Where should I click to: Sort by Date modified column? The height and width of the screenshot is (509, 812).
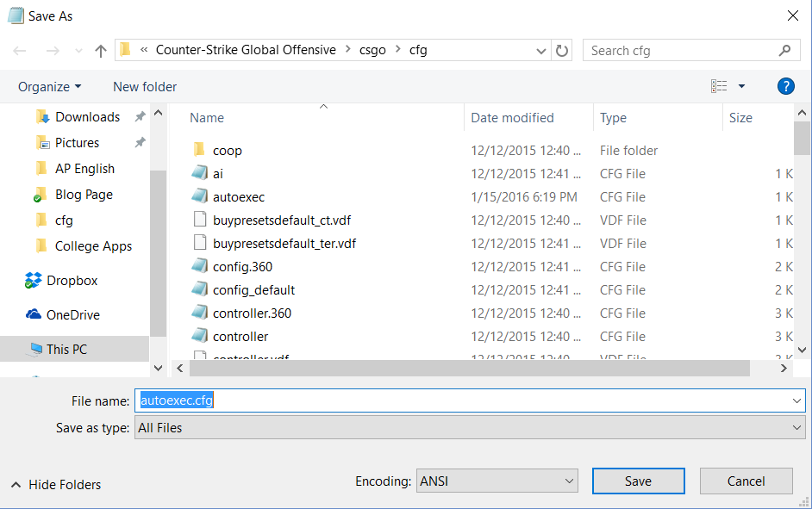tap(512, 118)
